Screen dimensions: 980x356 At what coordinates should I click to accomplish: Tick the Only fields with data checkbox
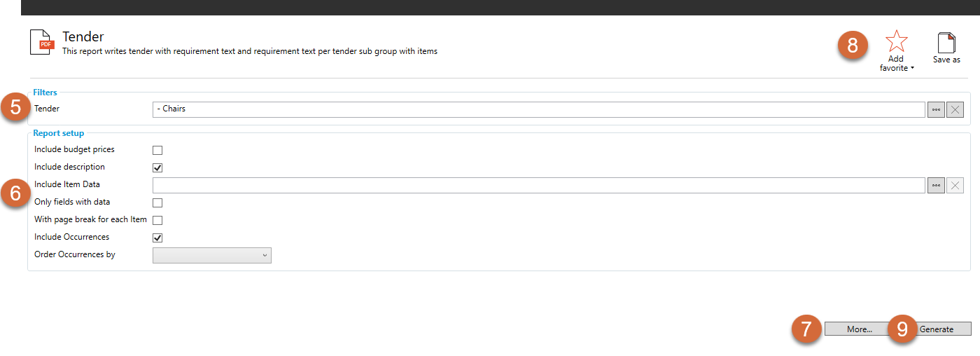point(157,203)
